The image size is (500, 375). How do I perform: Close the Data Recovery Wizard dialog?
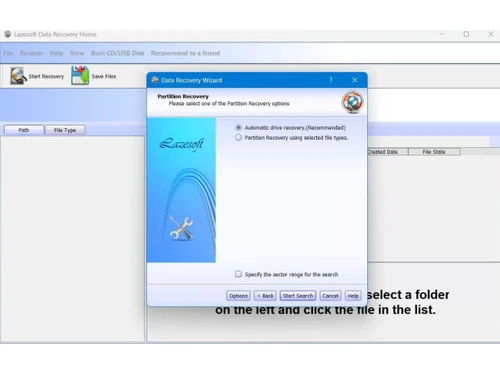pos(355,80)
